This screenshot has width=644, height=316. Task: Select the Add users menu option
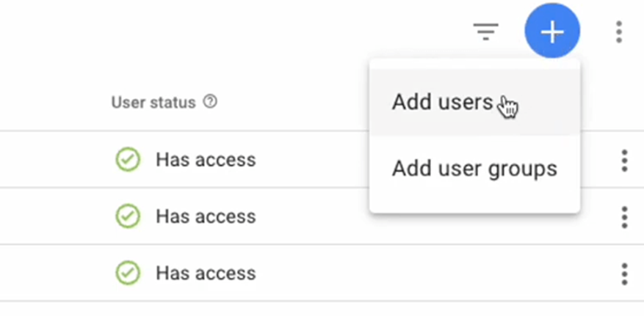click(475, 102)
